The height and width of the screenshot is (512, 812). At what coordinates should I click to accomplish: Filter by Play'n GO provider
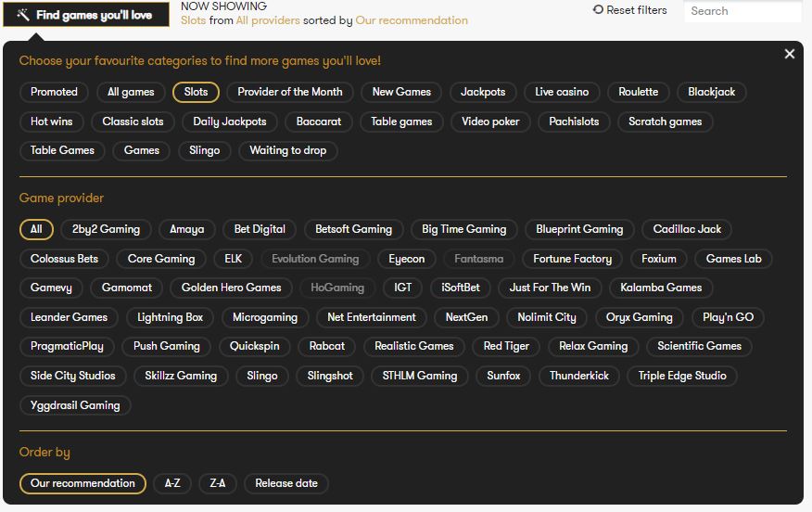click(728, 317)
